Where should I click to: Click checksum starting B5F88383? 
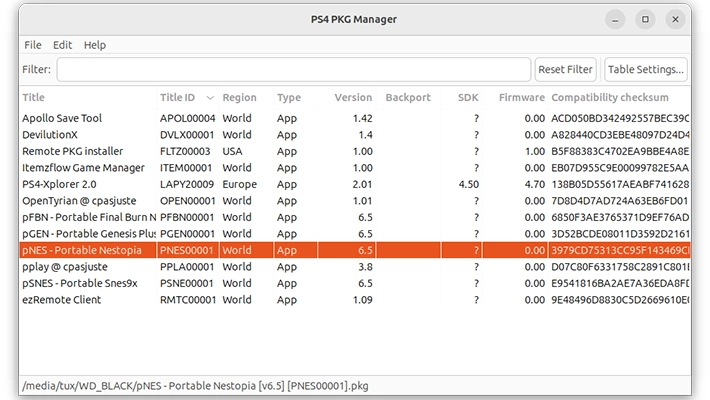620,151
